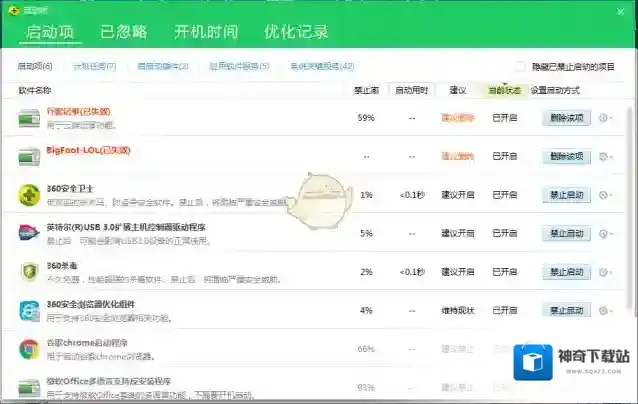Click the first invalid startup entry icon
638x404 pixels.
point(29,118)
